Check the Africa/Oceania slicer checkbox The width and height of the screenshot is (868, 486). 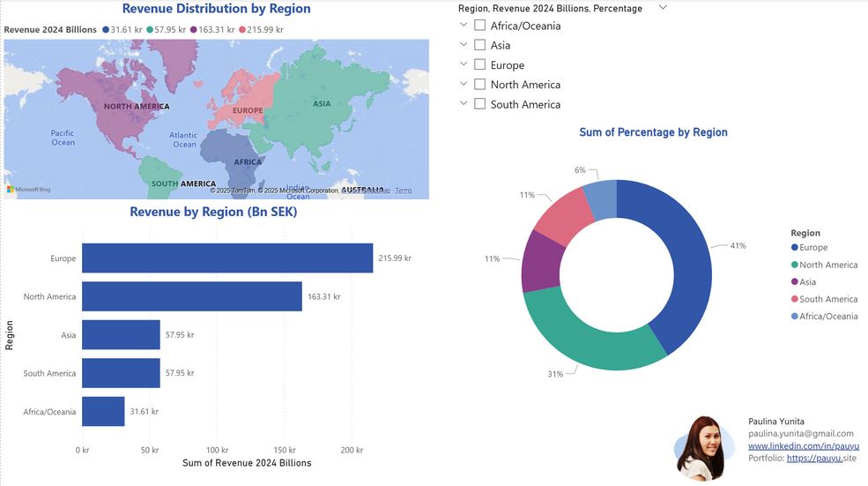pos(480,26)
